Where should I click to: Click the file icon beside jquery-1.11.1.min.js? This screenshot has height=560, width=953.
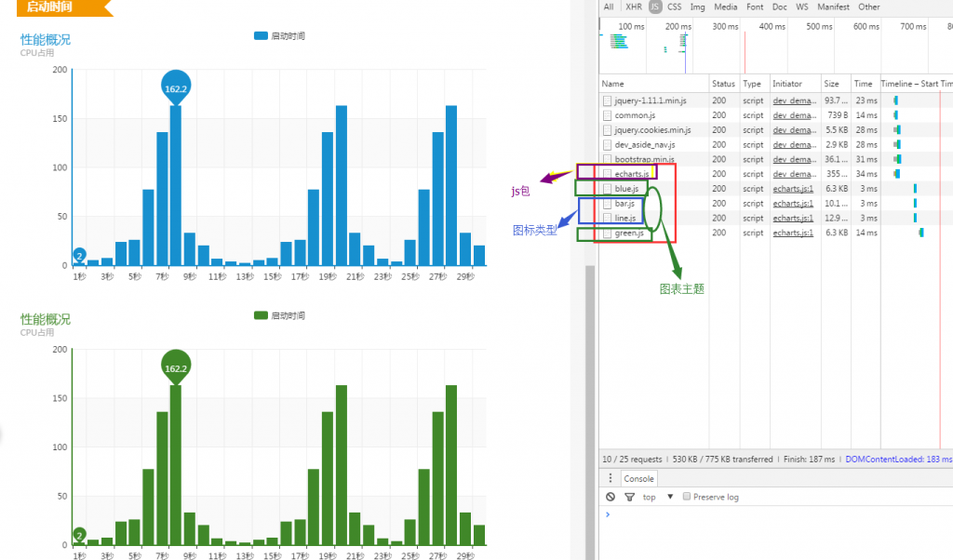608,100
